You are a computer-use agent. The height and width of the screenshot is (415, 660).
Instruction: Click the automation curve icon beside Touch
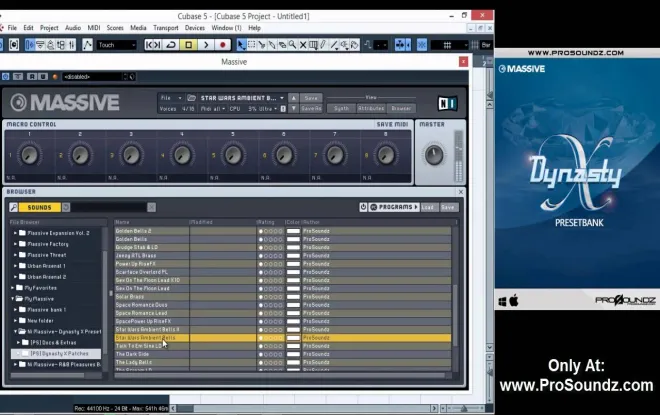point(87,45)
